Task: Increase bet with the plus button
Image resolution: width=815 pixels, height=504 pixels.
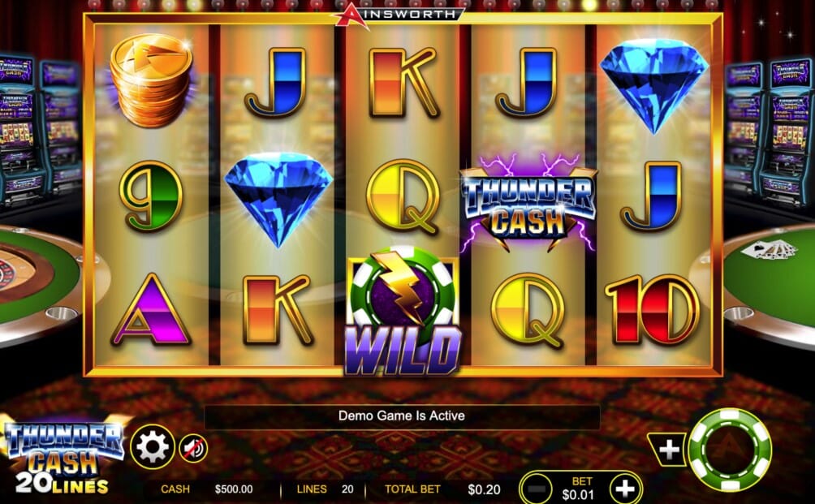Action: coord(624,489)
